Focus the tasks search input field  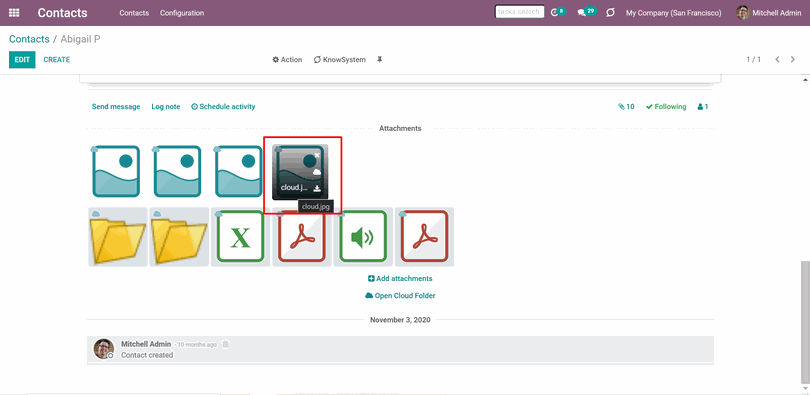tap(519, 12)
